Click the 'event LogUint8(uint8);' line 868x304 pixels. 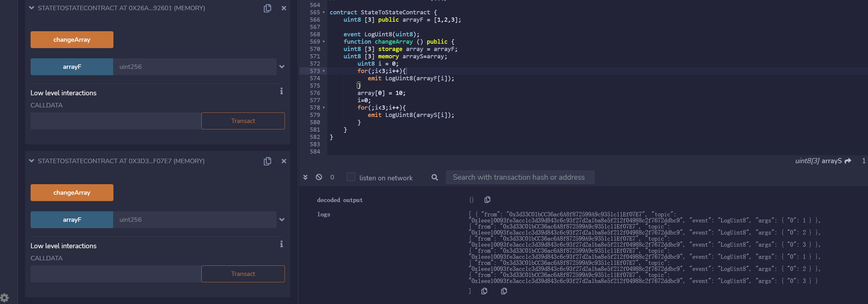(x=381, y=34)
